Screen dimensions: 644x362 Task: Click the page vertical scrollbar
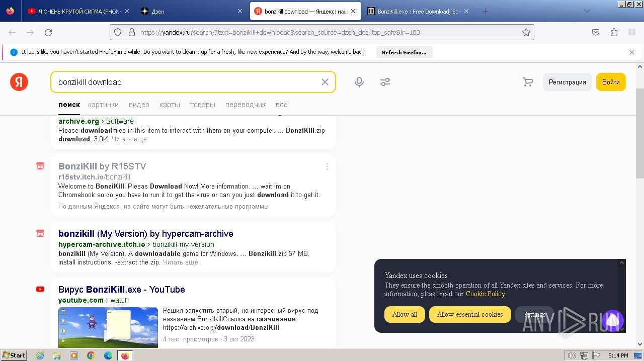tap(639, 133)
